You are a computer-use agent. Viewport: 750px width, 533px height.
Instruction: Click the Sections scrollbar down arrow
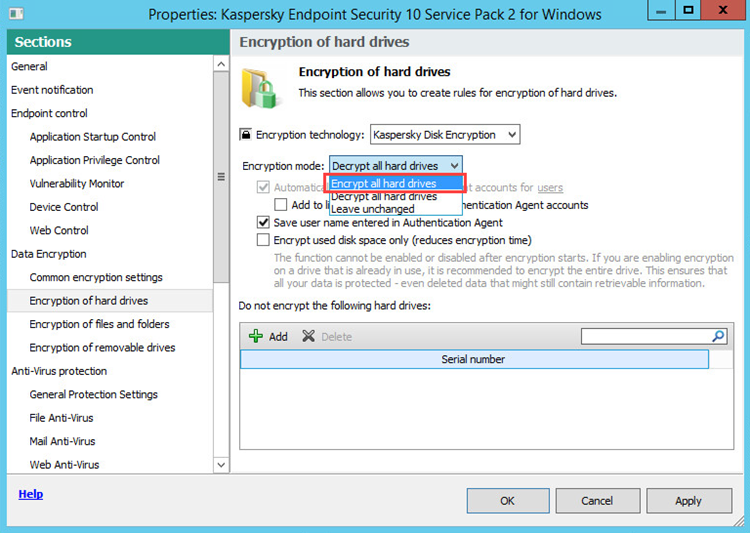221,465
